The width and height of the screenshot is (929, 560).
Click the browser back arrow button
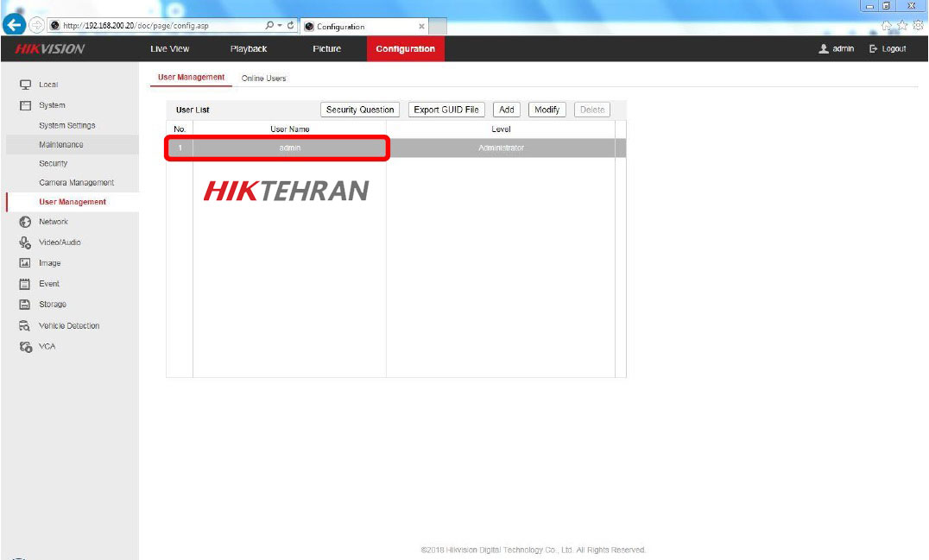[14, 25]
